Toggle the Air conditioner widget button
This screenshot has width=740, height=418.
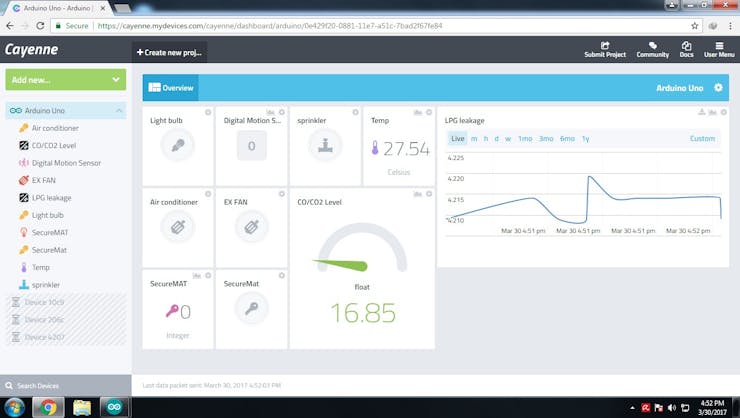click(x=177, y=227)
